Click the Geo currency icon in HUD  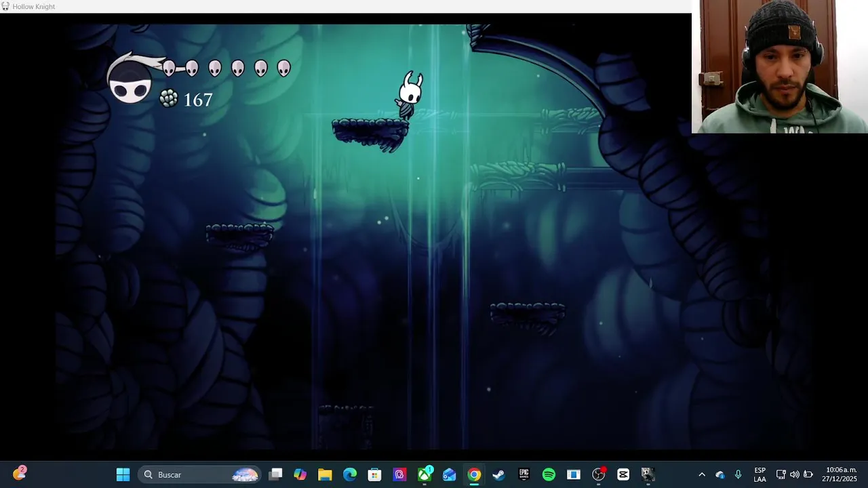point(168,99)
